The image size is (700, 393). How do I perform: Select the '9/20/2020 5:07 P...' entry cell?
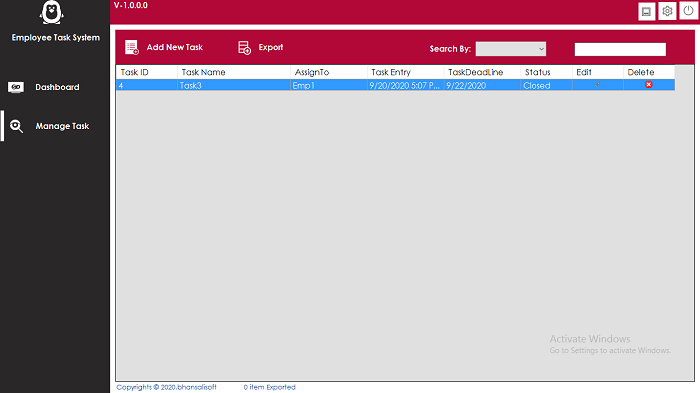(x=405, y=85)
